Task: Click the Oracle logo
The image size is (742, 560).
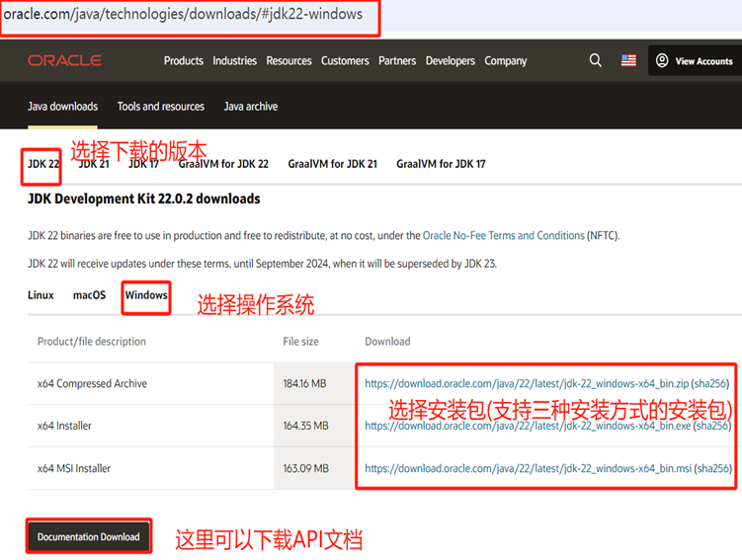Action: point(64,60)
